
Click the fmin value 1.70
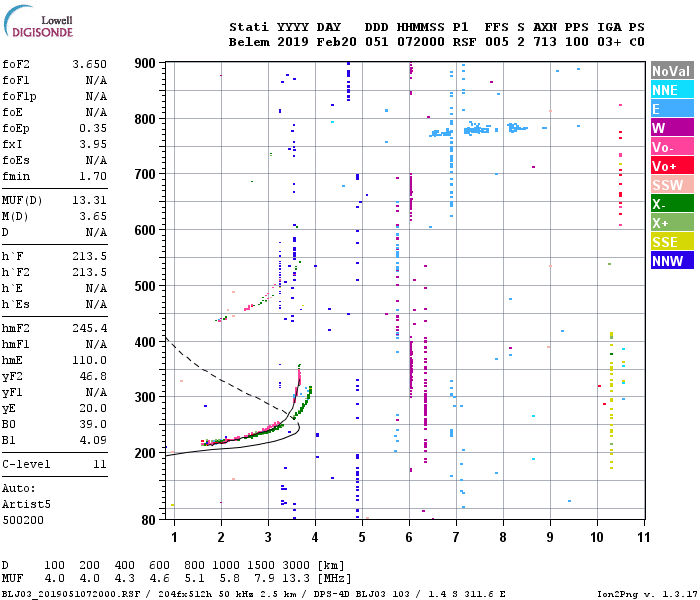click(93, 176)
